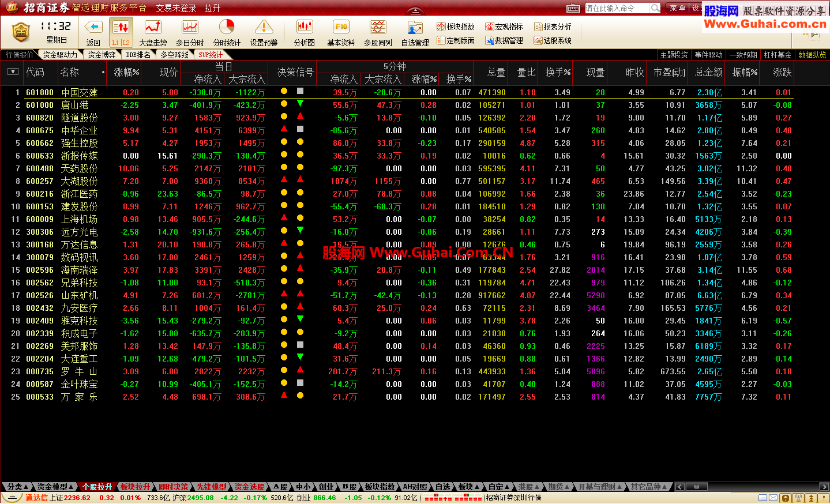Image resolution: width=830 pixels, height=504 pixels.
Task: Open the column header dropdown arrow
Action: pyautogui.click(x=13, y=72)
